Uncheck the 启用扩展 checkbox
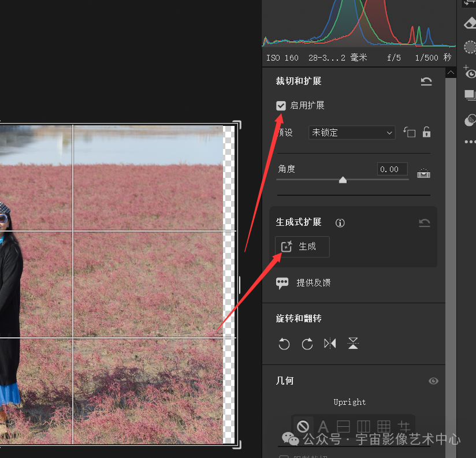The image size is (476, 458). tap(281, 106)
